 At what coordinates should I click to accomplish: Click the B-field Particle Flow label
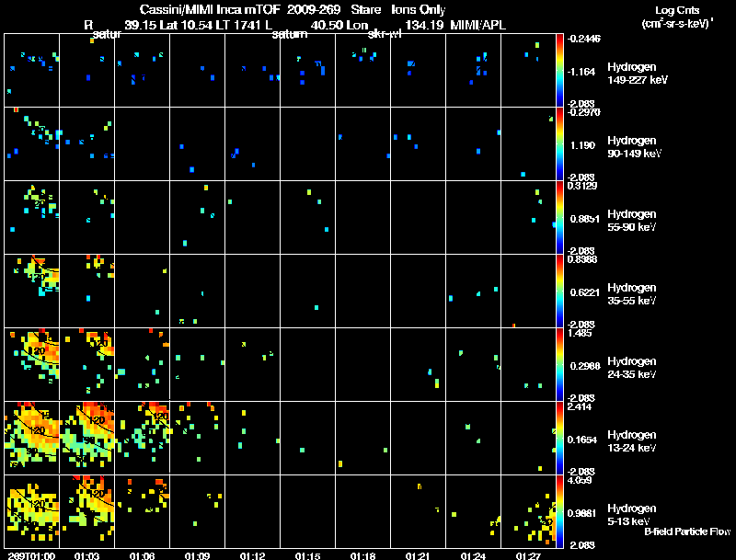tap(687, 531)
